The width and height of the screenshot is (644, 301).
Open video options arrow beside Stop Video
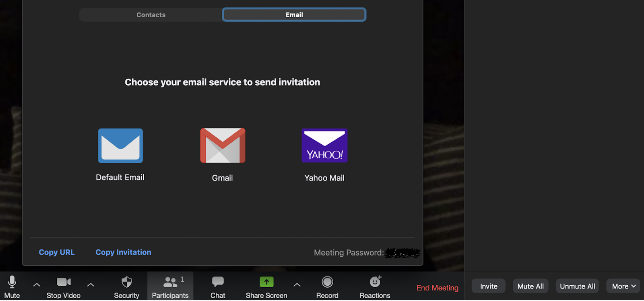click(x=91, y=285)
